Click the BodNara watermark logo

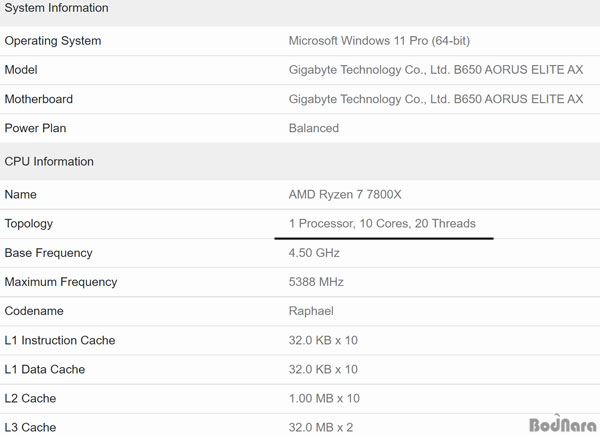click(x=562, y=423)
